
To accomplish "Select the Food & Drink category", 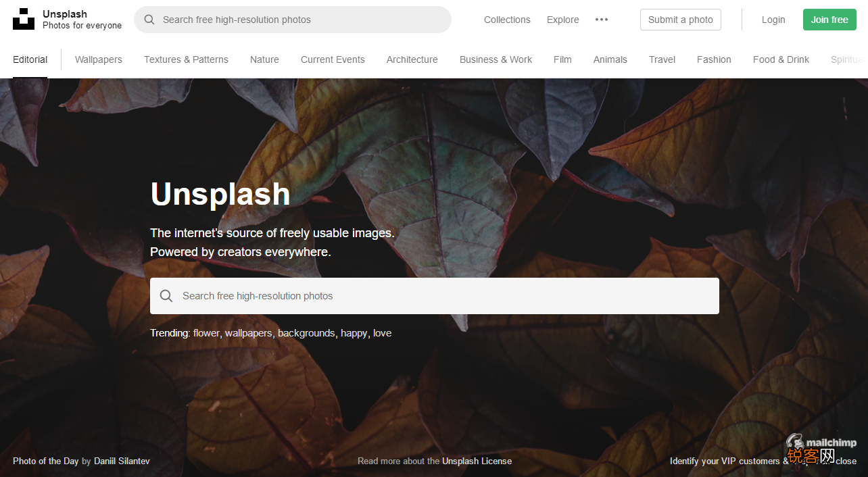I will 781,59.
